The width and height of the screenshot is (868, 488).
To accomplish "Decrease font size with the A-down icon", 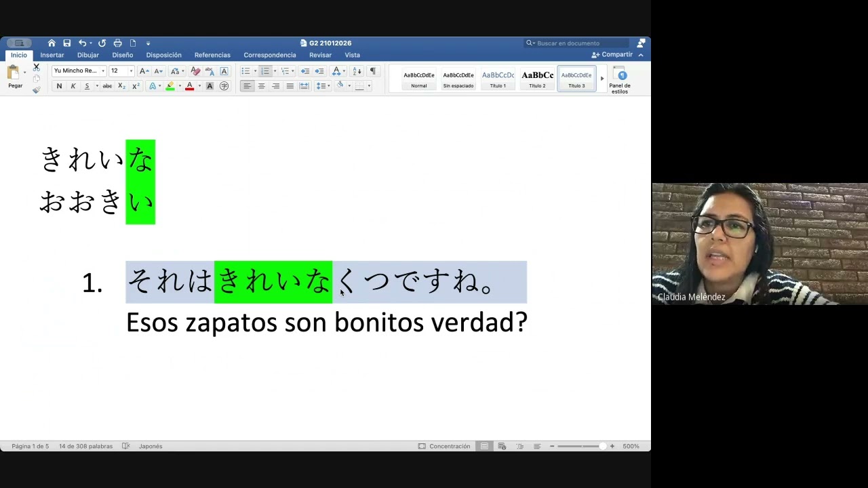I will [x=158, y=70].
